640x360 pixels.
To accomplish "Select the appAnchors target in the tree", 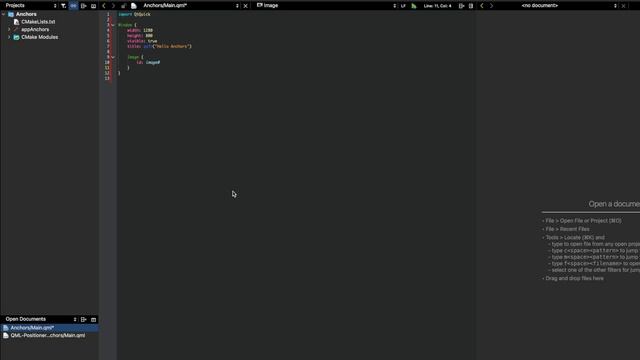I will (x=35, y=29).
